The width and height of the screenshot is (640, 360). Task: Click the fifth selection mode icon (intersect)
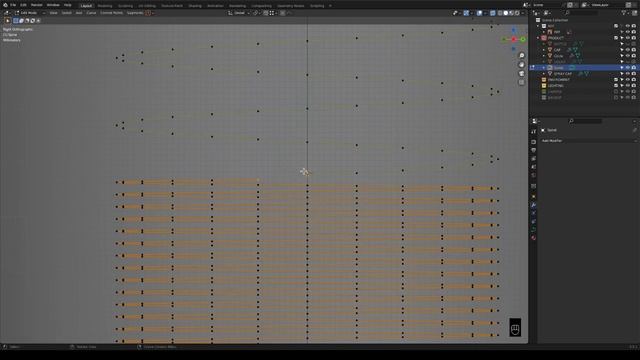coord(38,20)
